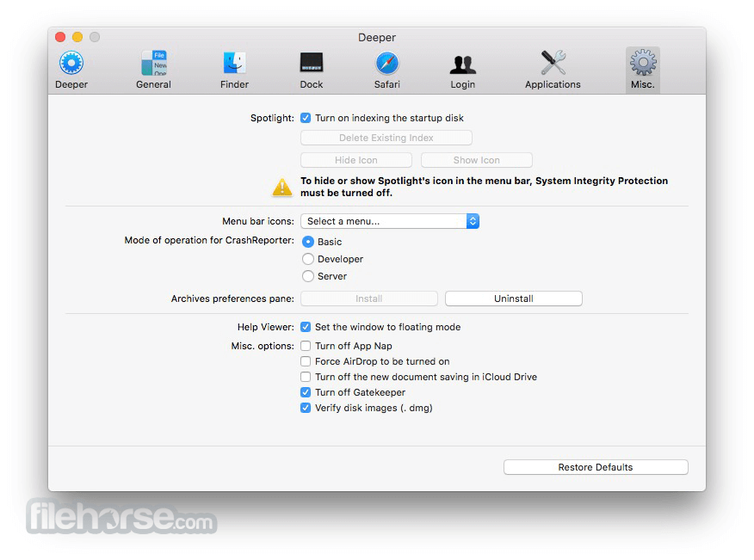The image size is (754, 560).
Task: Switch to the Finder pane icon
Action: click(235, 63)
